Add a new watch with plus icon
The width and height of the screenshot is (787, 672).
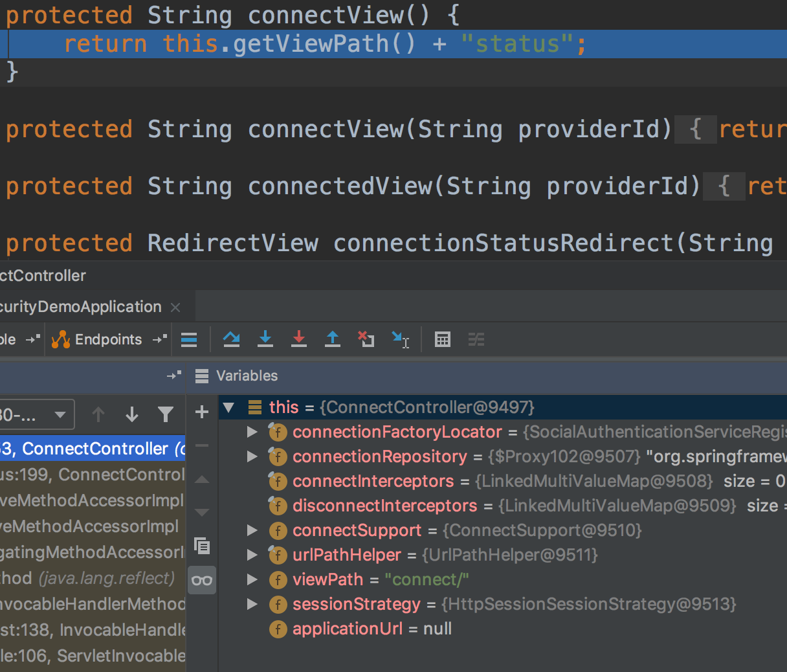202,412
